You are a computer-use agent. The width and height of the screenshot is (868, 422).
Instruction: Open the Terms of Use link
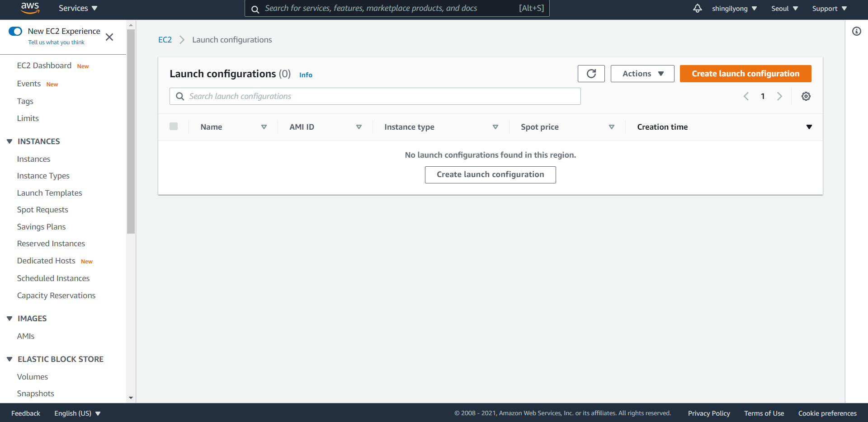pos(764,413)
